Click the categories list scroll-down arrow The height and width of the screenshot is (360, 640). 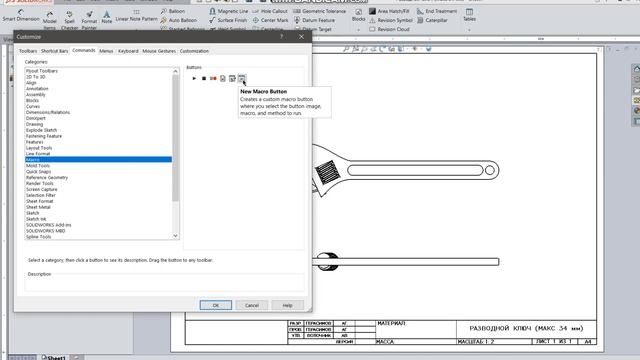(x=176, y=236)
